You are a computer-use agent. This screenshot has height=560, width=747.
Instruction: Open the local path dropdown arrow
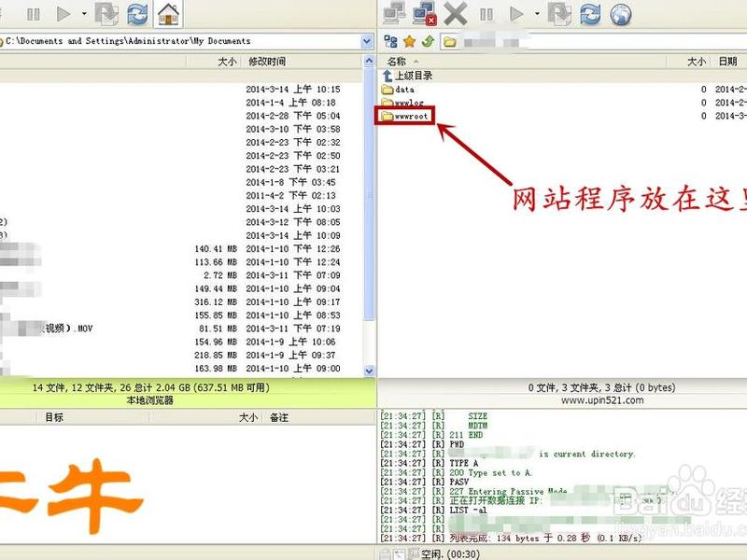(x=366, y=41)
